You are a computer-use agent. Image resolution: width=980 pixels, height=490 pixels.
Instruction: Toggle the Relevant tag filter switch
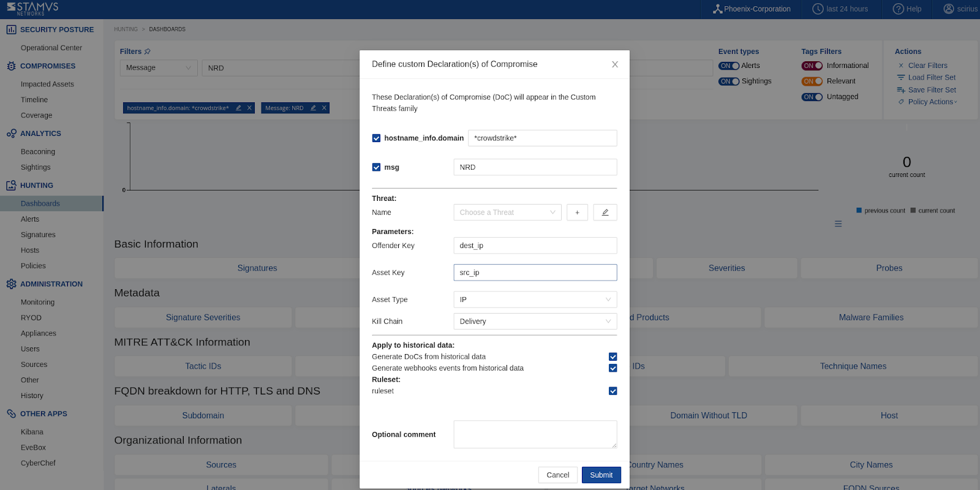point(812,81)
